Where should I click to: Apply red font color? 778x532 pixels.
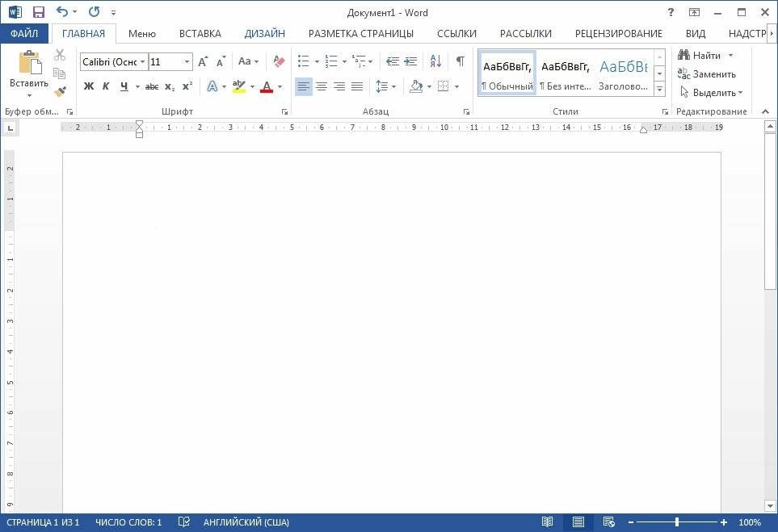point(267,86)
